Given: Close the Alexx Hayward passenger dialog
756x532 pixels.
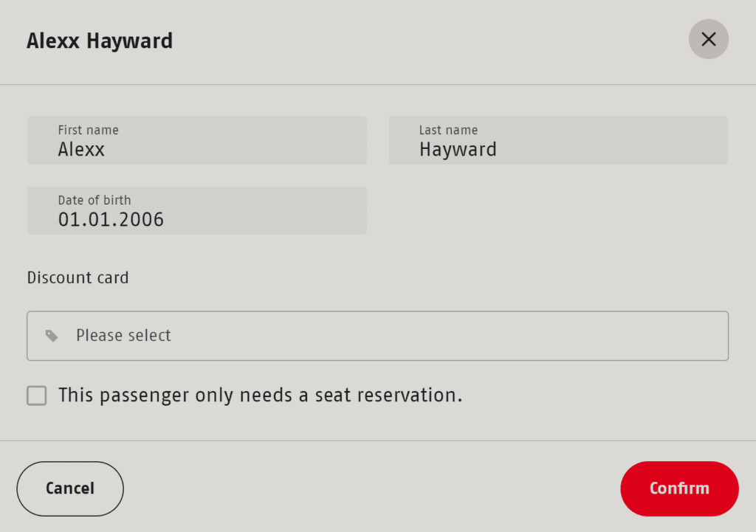Looking at the screenshot, I should point(708,39).
